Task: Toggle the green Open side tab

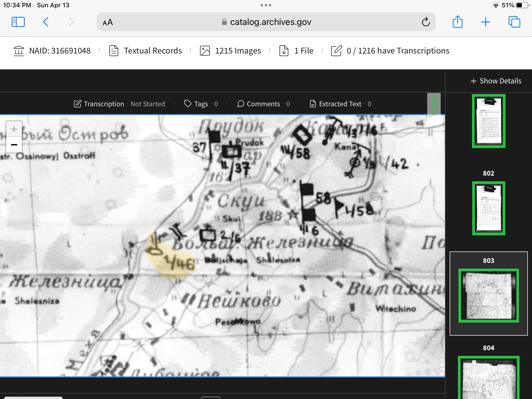Action: (434, 104)
